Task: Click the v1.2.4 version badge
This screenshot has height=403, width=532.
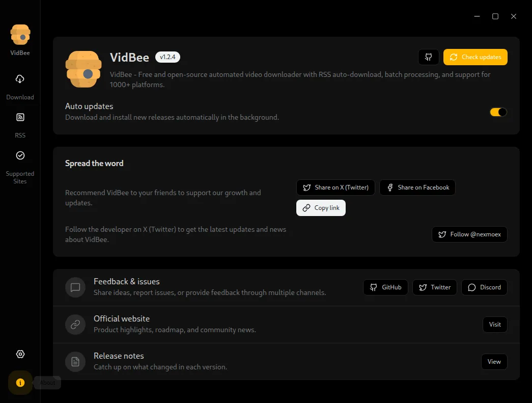Action: (167, 57)
